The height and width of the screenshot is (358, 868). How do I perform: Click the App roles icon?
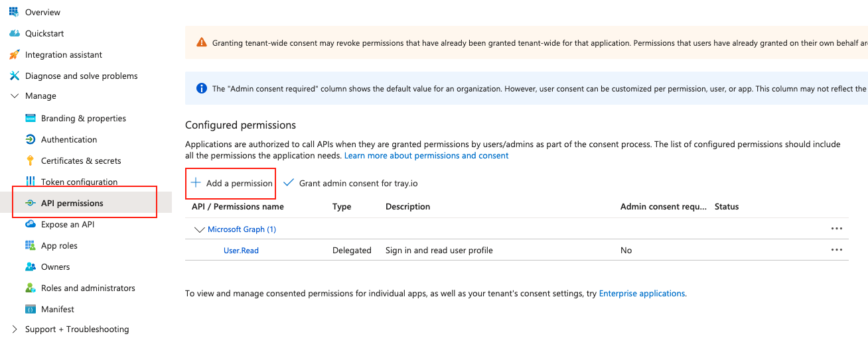[x=30, y=245]
